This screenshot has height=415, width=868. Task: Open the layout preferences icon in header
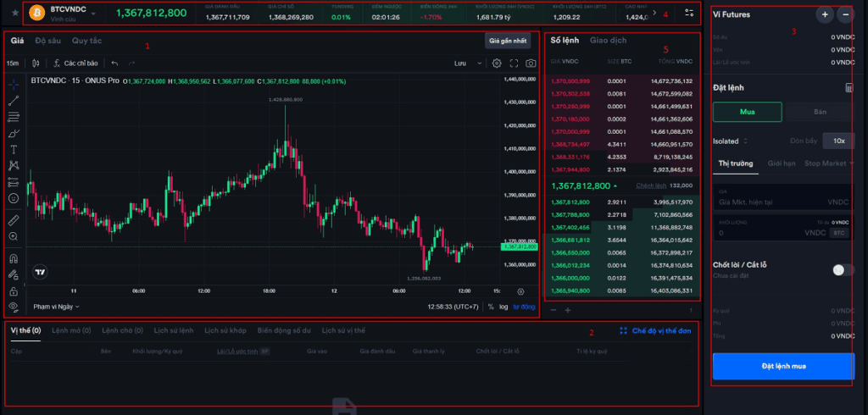click(x=688, y=13)
